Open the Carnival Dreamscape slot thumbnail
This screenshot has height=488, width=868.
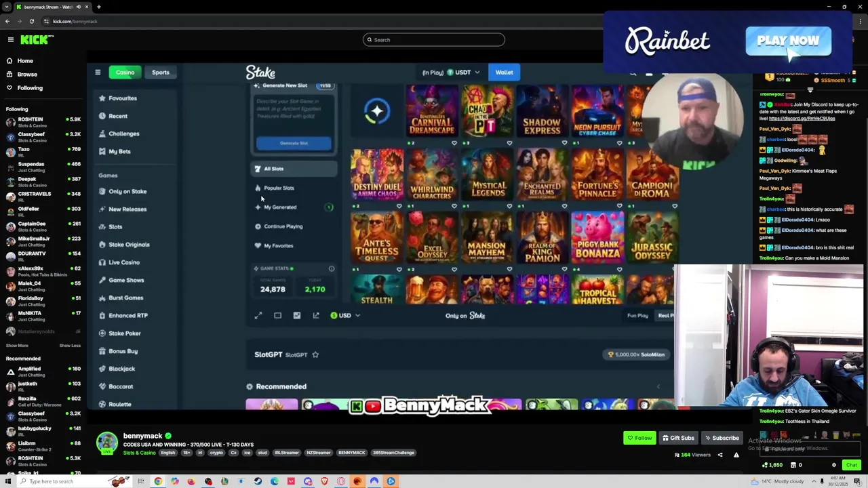(x=432, y=111)
